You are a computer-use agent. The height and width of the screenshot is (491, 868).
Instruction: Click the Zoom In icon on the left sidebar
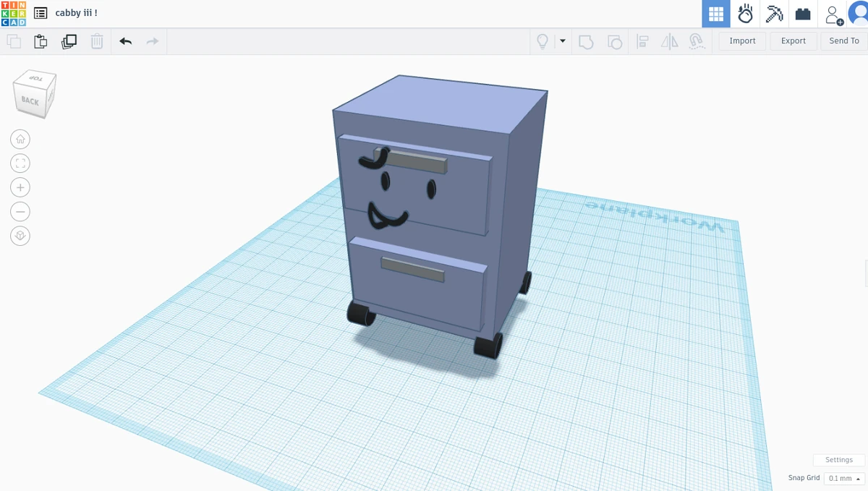pyautogui.click(x=20, y=187)
